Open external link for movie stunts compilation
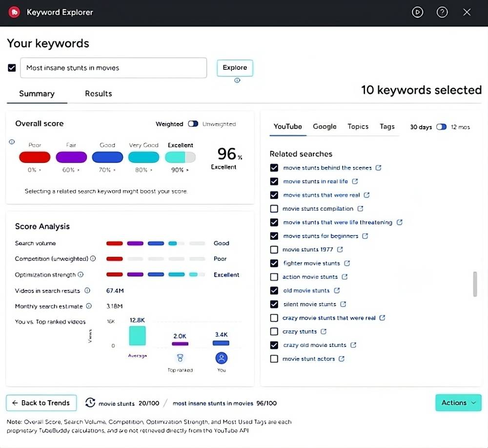This screenshot has width=488, height=448. (360, 208)
